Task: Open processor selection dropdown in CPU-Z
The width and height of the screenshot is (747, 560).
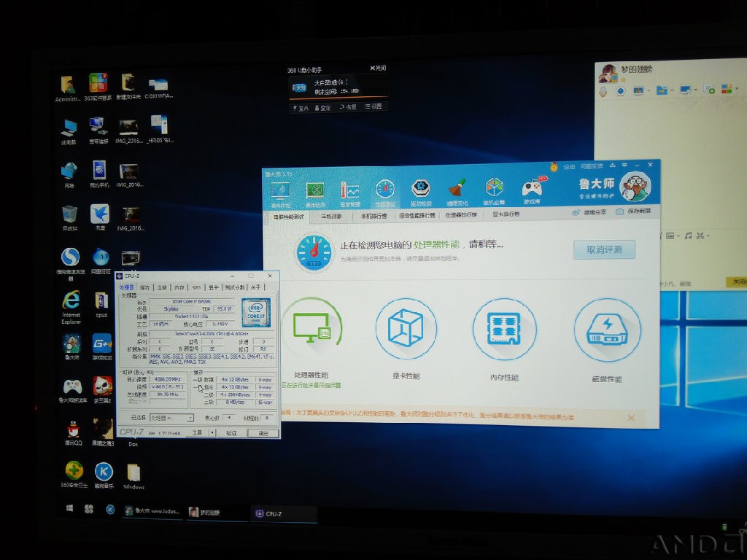Action: (x=171, y=418)
